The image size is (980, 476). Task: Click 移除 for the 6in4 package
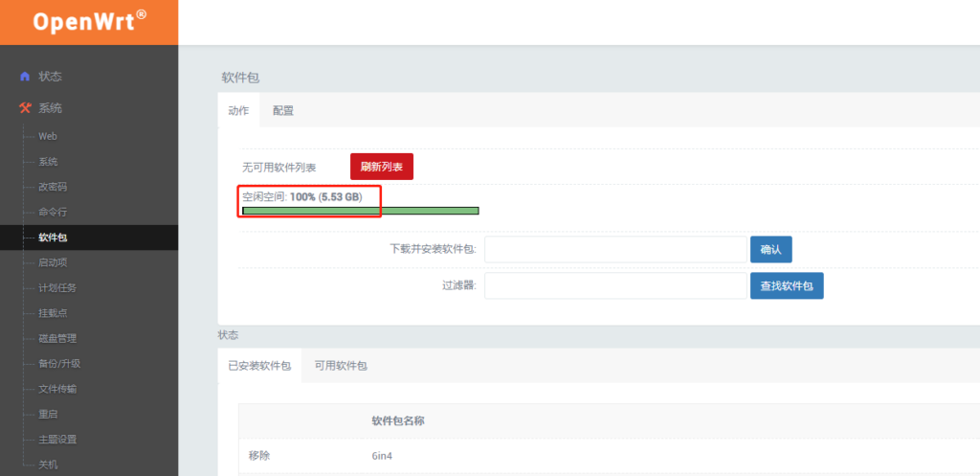pyautogui.click(x=261, y=456)
